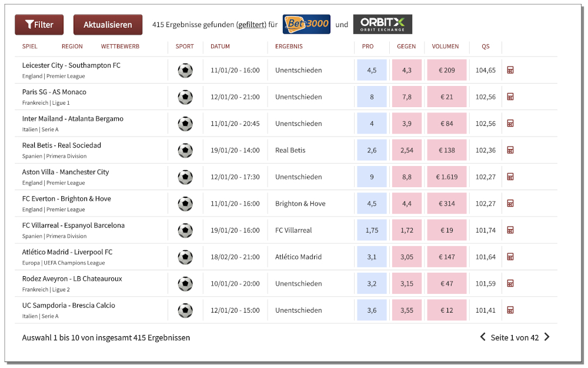Open the Filter options
588x368 pixels.
tap(39, 25)
